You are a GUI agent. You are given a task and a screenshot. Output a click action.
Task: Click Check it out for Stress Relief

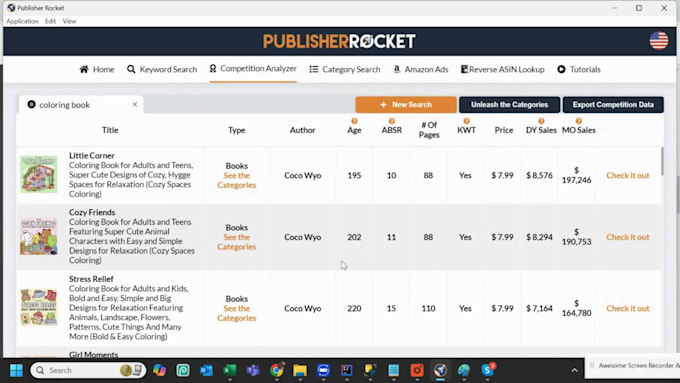628,308
